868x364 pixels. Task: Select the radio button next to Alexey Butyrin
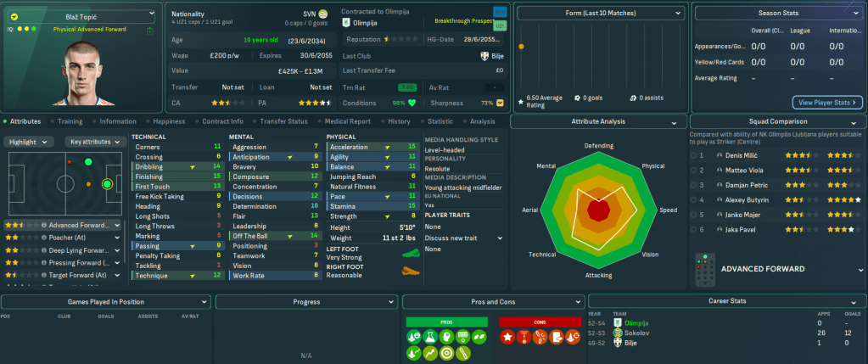(693, 199)
